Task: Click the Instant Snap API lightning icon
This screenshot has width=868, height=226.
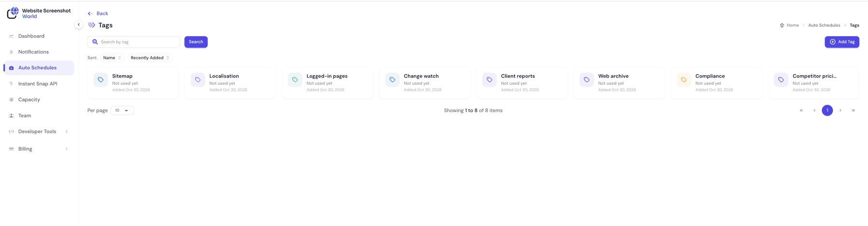Action: 12,84
